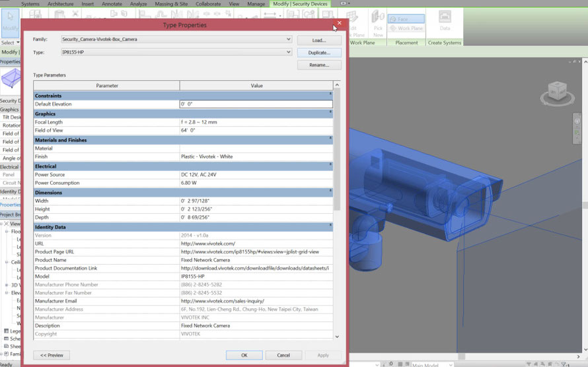This screenshot has width=588, height=367.
Task: Open the ribbon panel display toggle after the tabs
Action: tap(345, 3)
